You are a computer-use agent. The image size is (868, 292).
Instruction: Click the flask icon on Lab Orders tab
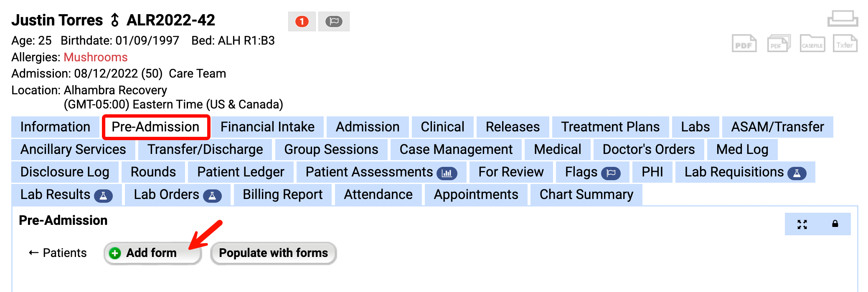click(x=213, y=194)
